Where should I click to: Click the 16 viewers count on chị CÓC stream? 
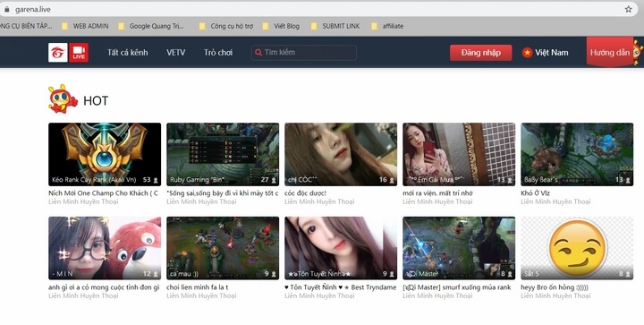pos(386,180)
